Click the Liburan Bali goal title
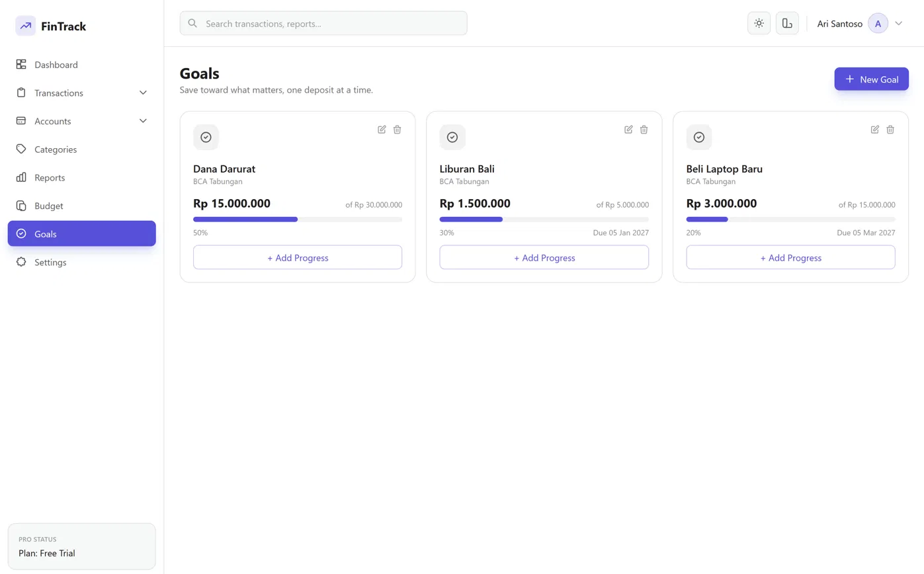Viewport: 924px width, 574px height. (x=467, y=169)
